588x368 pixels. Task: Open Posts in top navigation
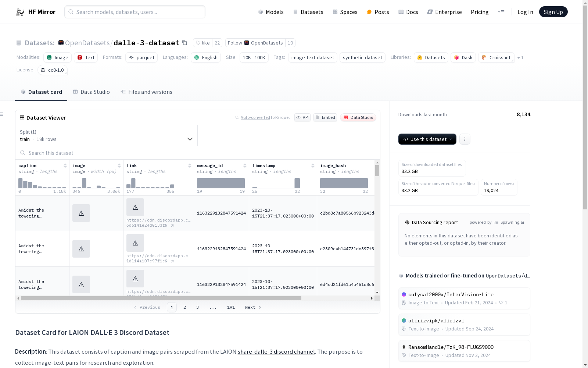(378, 12)
